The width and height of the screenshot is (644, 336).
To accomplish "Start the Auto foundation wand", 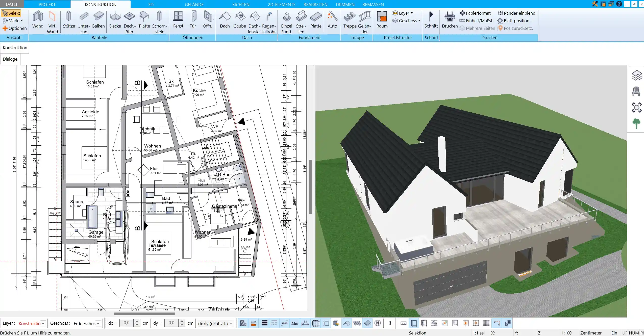I will click(332, 19).
